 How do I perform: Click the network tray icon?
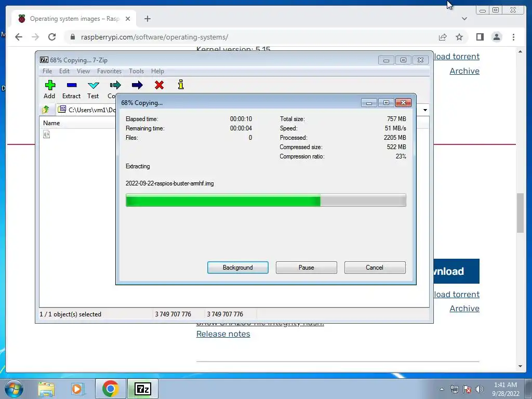tap(454, 389)
